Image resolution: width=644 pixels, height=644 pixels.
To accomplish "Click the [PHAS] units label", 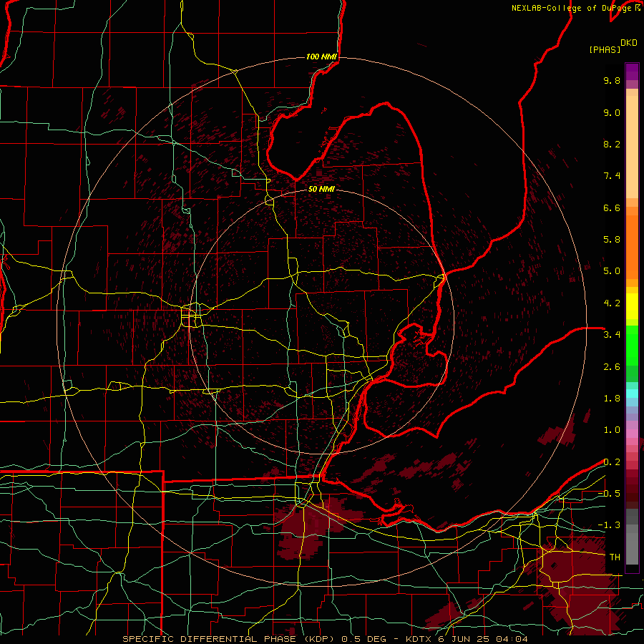I will click(605, 49).
